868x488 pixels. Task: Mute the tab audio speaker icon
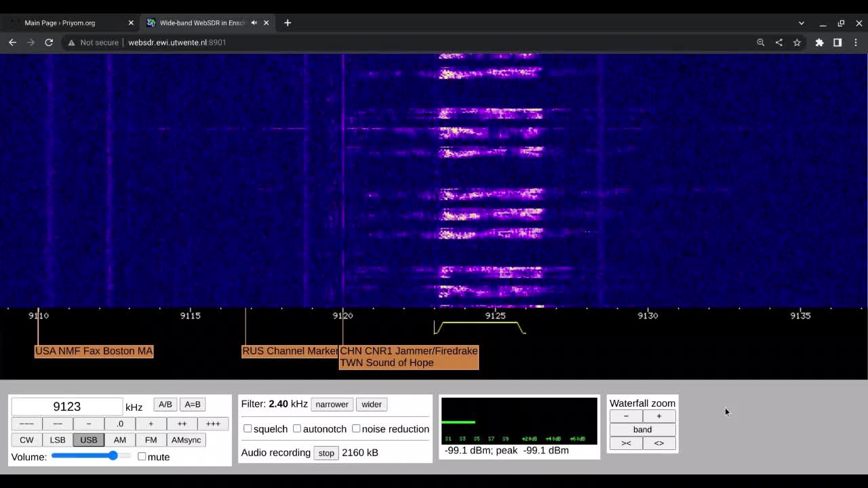tap(254, 23)
